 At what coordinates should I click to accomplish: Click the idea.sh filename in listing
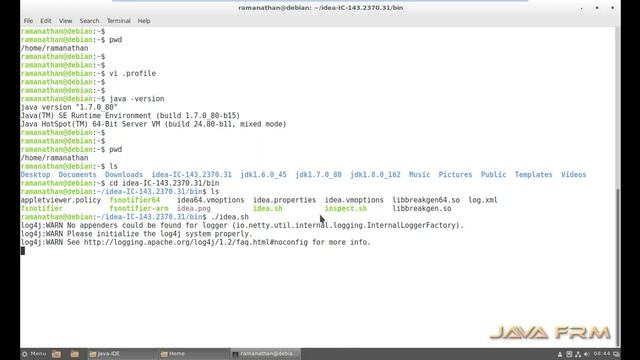pos(267,209)
